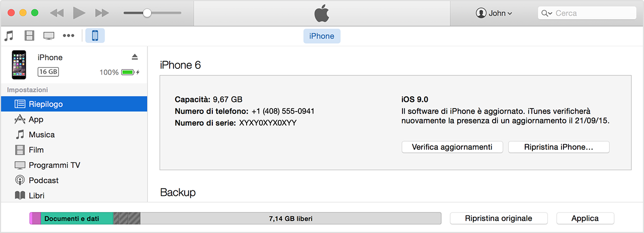Open search options magnifier dropdown

click(547, 13)
